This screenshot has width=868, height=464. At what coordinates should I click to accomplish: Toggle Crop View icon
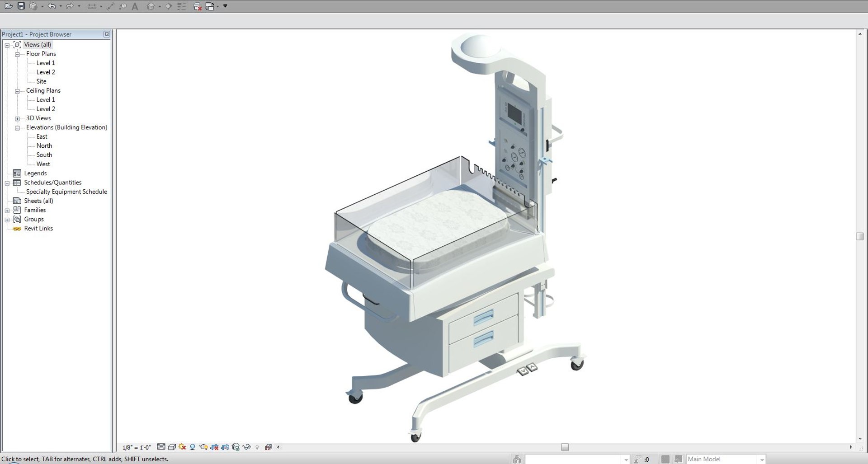214,447
